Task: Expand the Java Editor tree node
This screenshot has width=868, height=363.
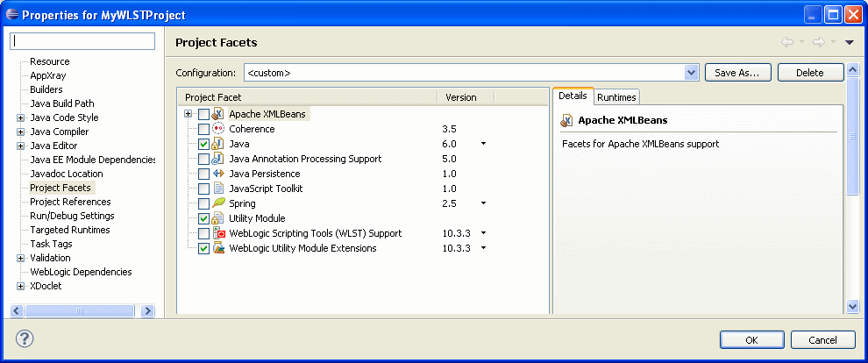Action: click(20, 146)
